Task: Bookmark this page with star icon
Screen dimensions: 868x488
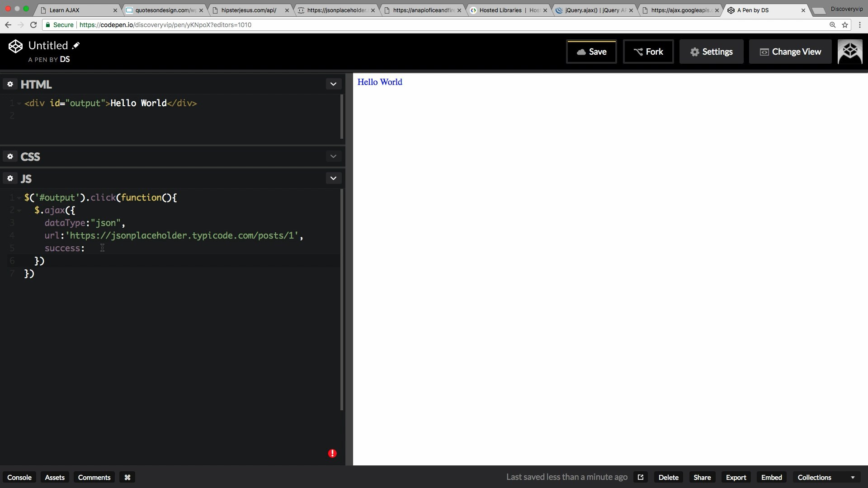Action: (845, 25)
